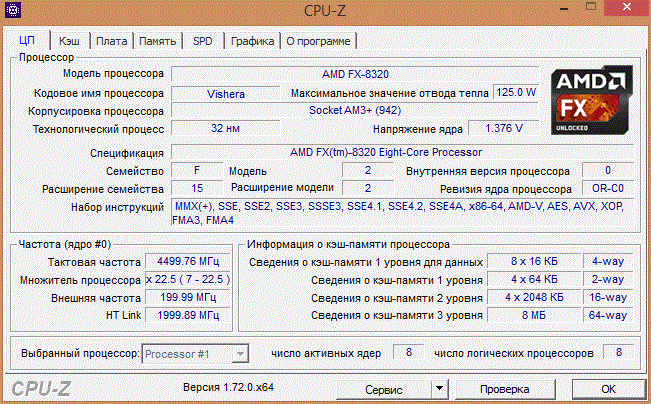Click the 4-way associativity value

[x=608, y=261]
